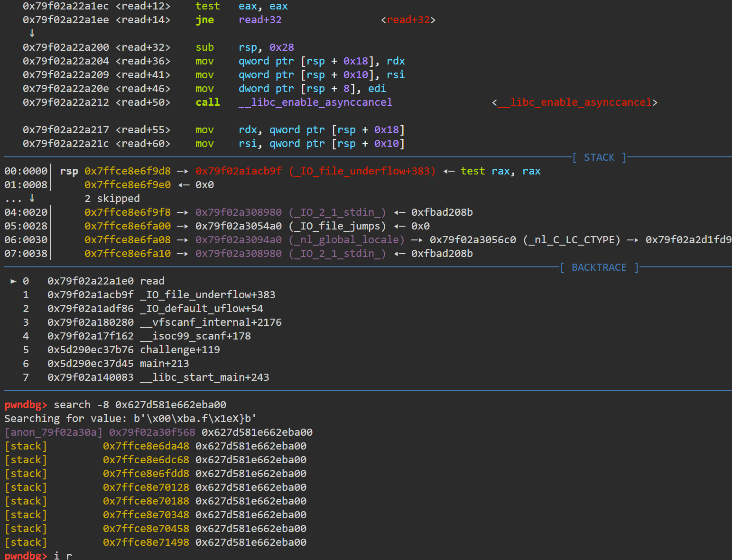Image resolution: width=732 pixels, height=560 pixels.
Task: Click backtrace frame __isoc99_scanf+178
Action: [195, 336]
